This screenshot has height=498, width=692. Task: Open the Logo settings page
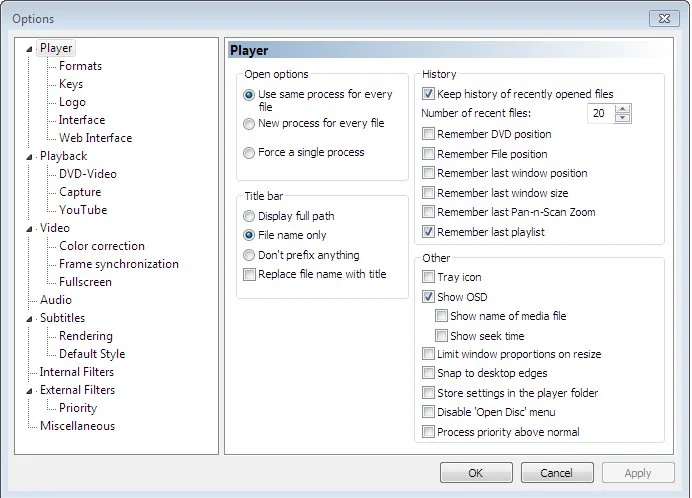72,102
